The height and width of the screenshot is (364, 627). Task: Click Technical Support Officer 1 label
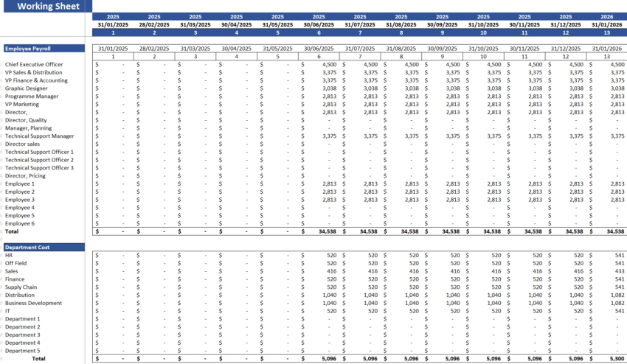click(x=39, y=152)
